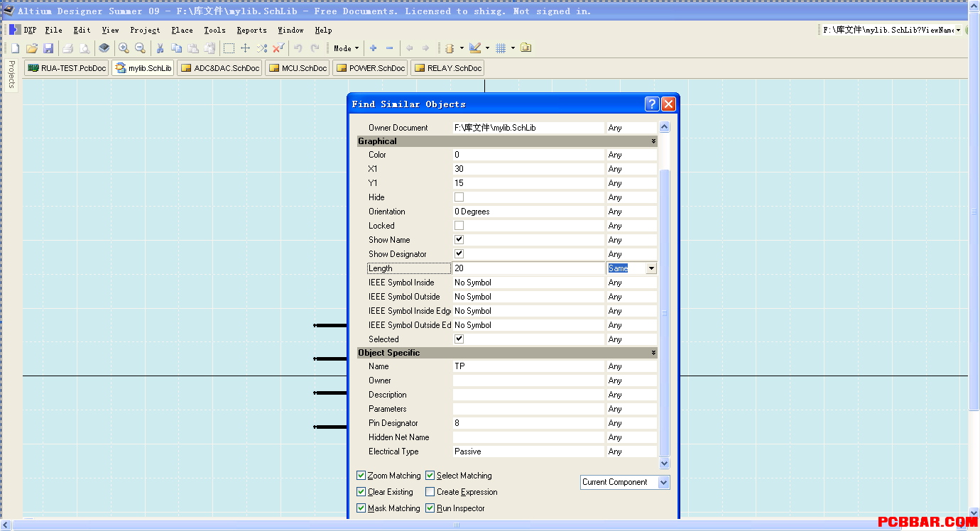
Task: Open the Mode dropdown in toolbar
Action: (x=347, y=48)
